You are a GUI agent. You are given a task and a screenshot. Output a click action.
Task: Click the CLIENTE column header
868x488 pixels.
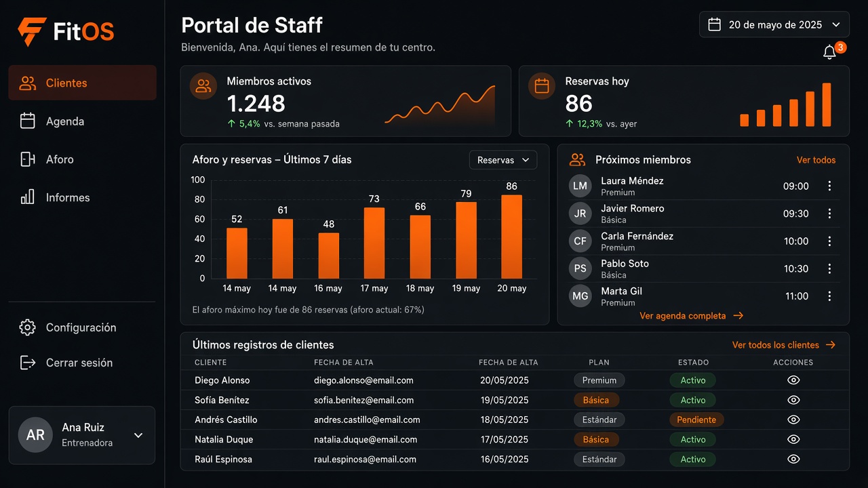[x=211, y=363]
